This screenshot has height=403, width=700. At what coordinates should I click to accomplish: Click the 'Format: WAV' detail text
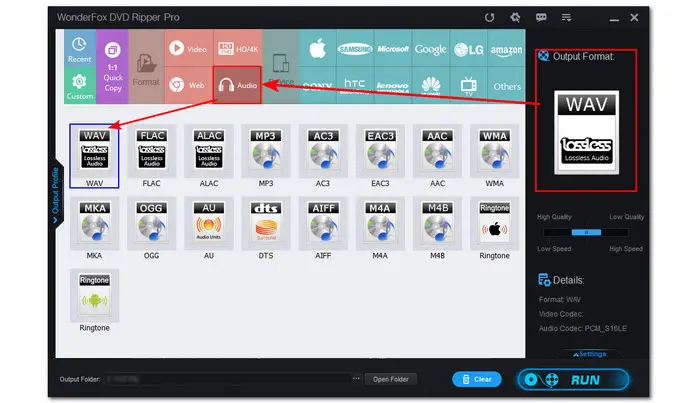coord(560,299)
